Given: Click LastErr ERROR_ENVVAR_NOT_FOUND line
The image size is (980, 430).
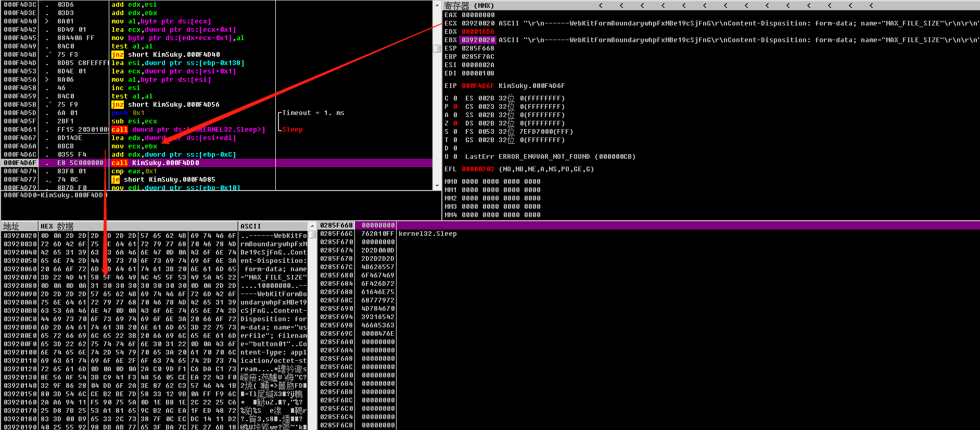Looking at the screenshot, I should tap(550, 157).
